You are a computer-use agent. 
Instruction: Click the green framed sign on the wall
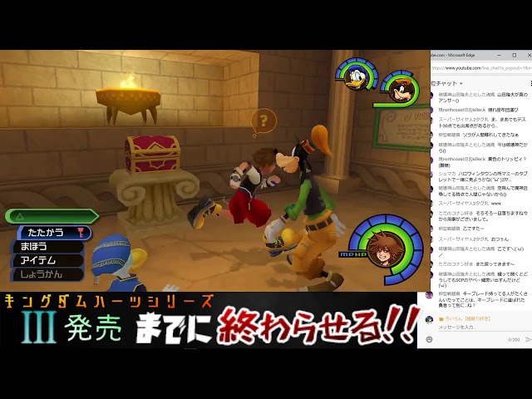[402, 128]
